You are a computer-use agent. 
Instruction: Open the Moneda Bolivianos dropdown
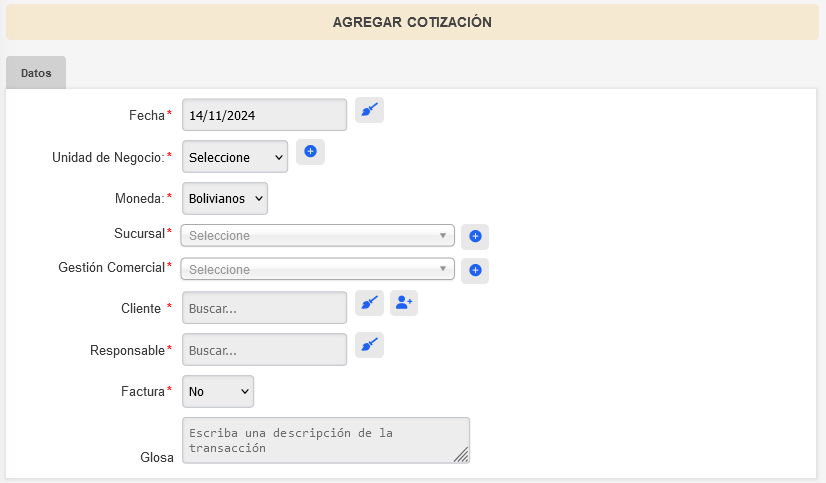(225, 199)
